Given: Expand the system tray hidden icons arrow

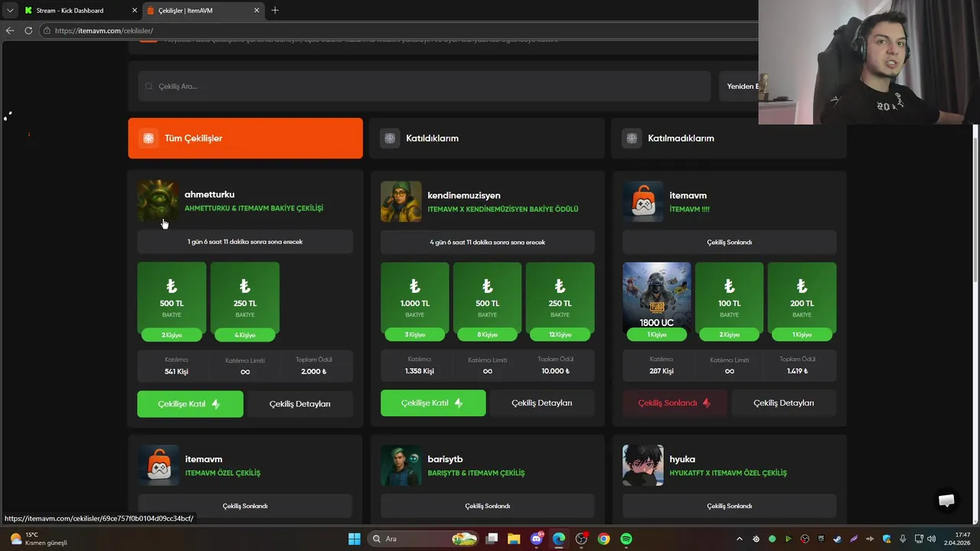Looking at the screenshot, I should [740, 539].
